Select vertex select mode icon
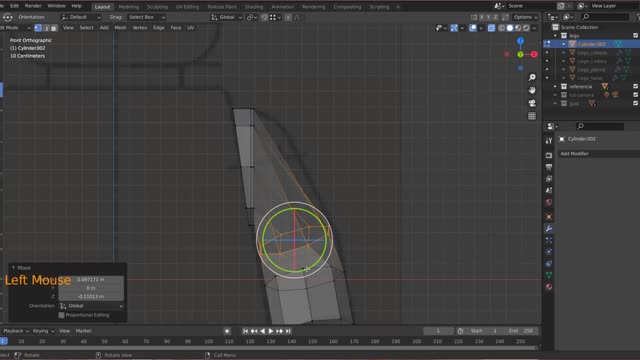 [x=38, y=28]
